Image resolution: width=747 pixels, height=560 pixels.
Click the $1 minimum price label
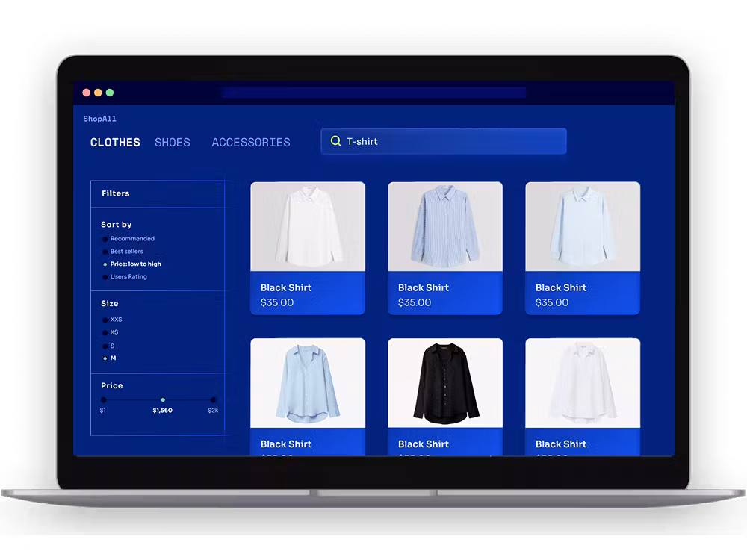[x=103, y=411]
